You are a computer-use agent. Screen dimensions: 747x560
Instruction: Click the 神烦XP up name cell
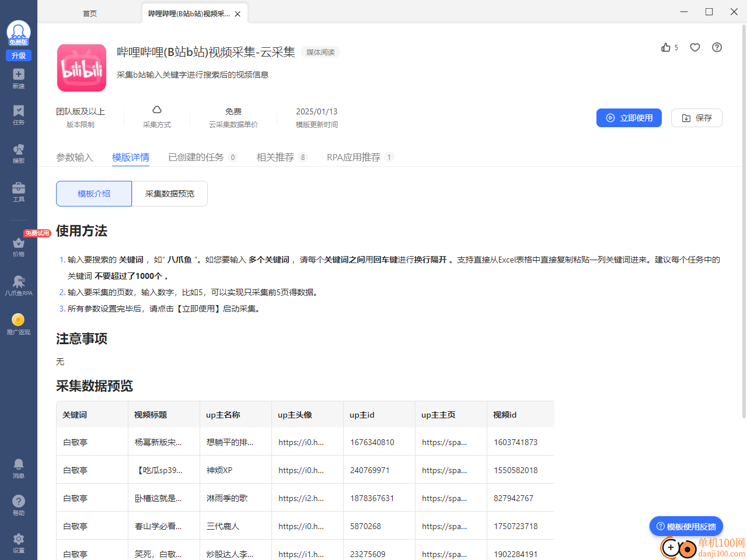(x=236, y=470)
